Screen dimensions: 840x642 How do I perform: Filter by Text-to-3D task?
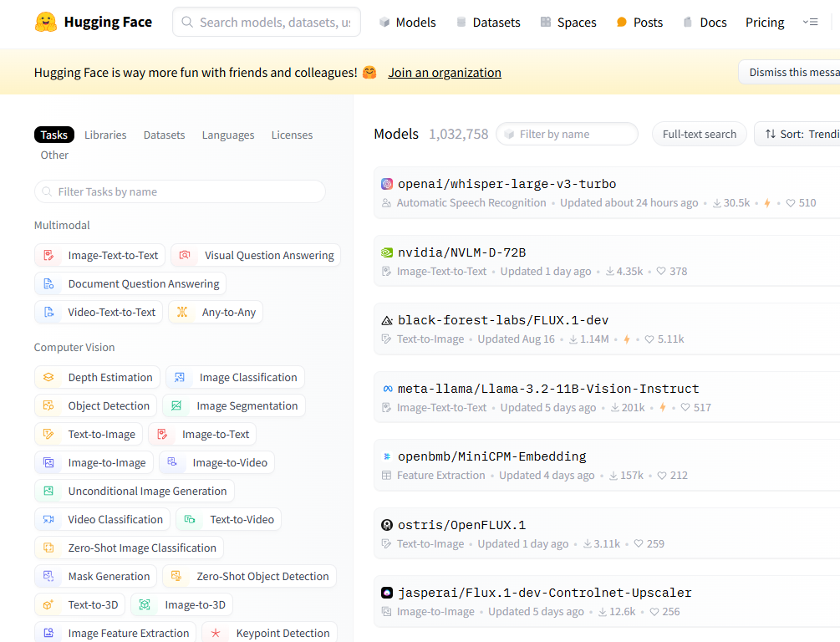pos(80,604)
